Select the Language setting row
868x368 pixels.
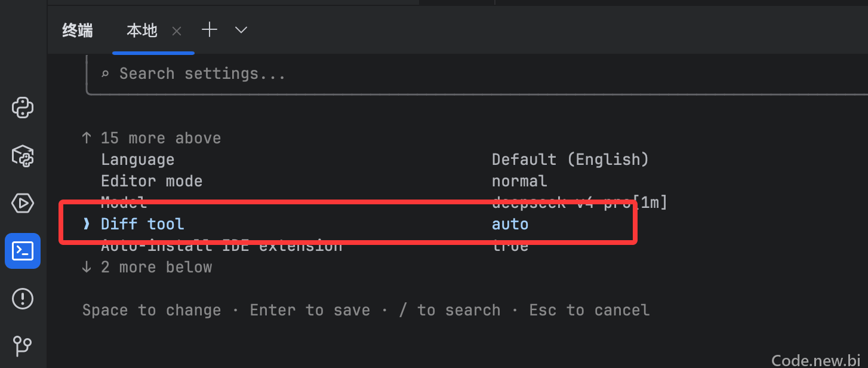click(x=375, y=160)
